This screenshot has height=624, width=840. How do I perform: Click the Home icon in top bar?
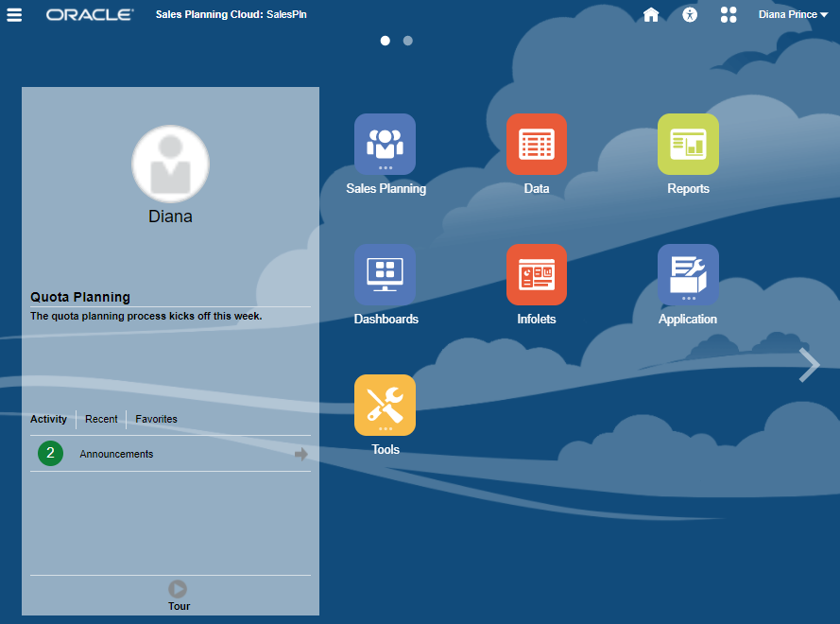coord(651,15)
